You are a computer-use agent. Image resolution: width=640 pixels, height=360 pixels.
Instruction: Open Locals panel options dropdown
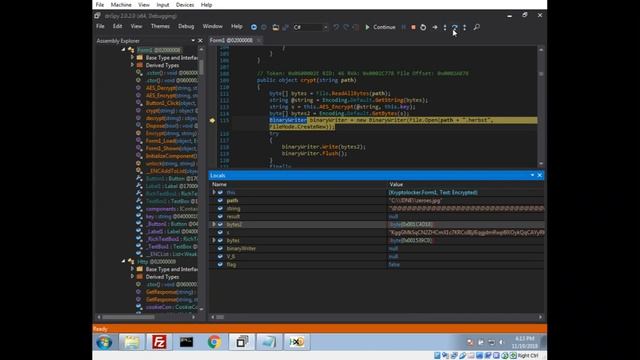coord(532,175)
